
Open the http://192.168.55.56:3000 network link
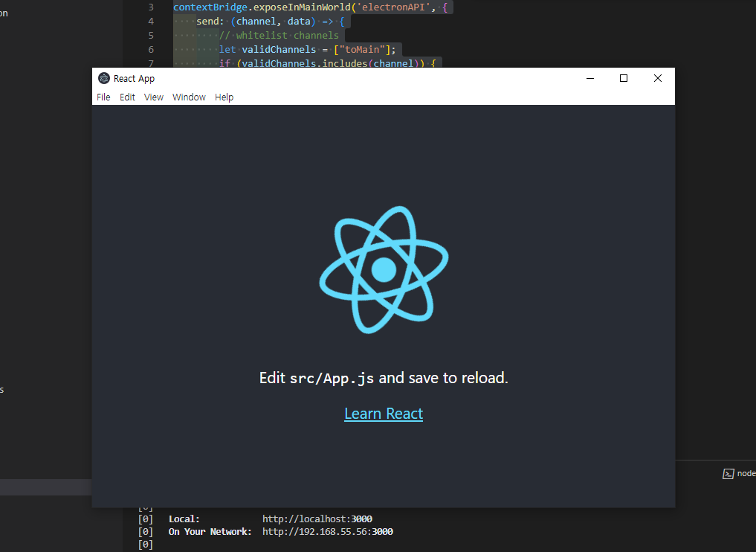(x=328, y=532)
